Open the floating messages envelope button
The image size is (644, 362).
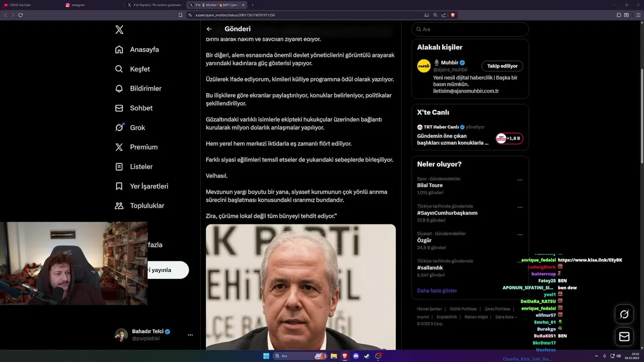point(624,336)
